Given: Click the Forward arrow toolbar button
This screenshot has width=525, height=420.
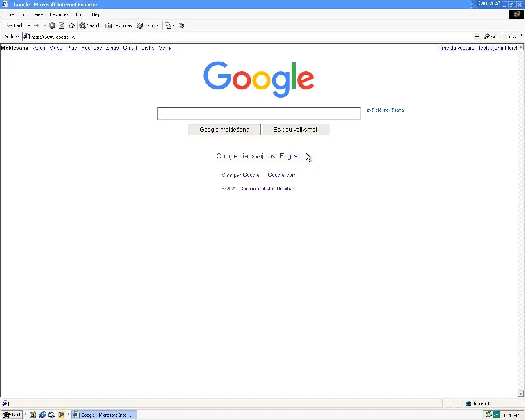Looking at the screenshot, I should pyautogui.click(x=37, y=25).
